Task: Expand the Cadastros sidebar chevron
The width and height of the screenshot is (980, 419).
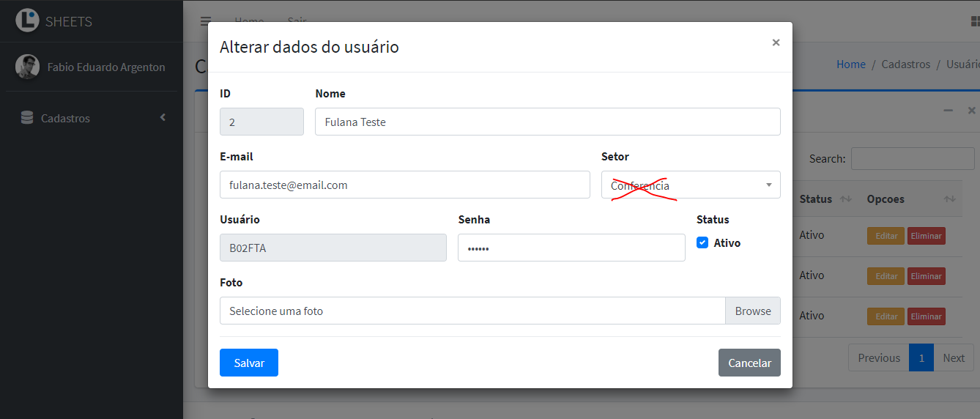Action: (163, 117)
